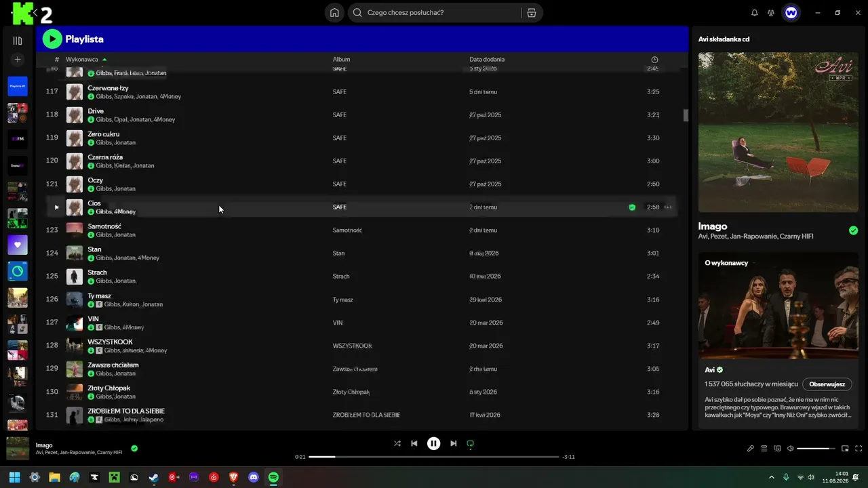Select the track Czerwone łzy
Screen dimensions: 868x488
point(108,88)
